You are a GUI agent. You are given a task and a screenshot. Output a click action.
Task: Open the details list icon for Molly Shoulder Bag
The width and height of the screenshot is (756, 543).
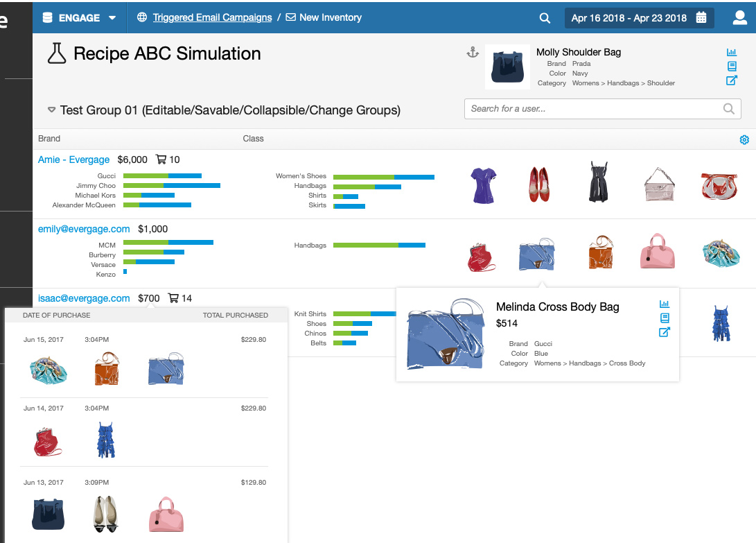tap(732, 66)
